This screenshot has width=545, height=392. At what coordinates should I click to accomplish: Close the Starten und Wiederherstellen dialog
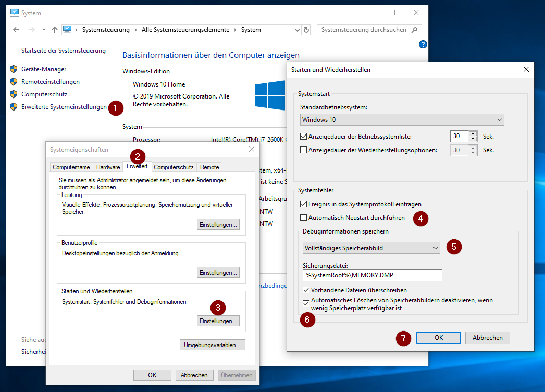526,69
